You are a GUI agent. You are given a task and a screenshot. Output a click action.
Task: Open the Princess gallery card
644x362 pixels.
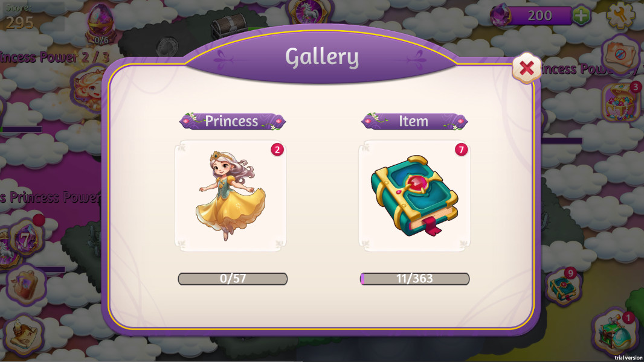(230, 195)
